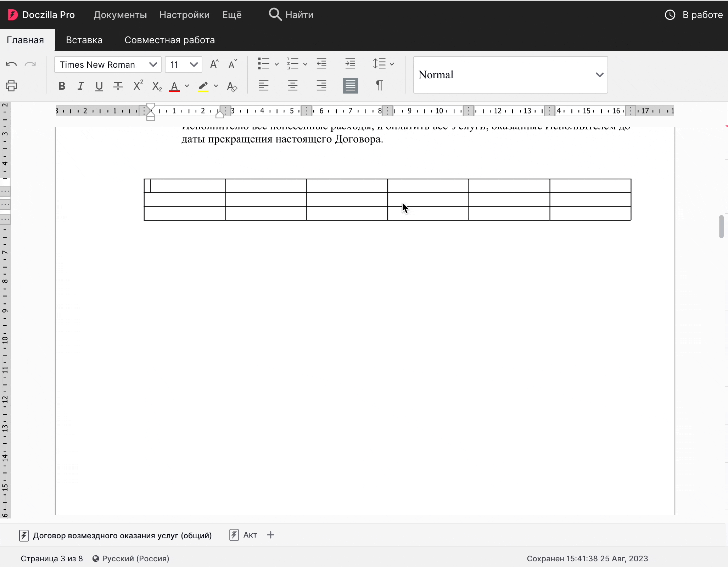Expand bulleted list style arrow
Viewport: 728px width, 567px height.
click(x=277, y=64)
